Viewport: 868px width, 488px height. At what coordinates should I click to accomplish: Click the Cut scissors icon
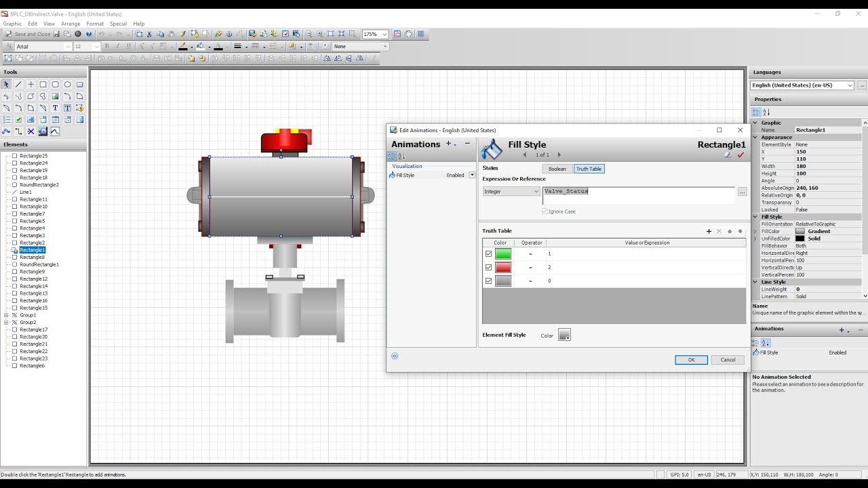coord(149,34)
